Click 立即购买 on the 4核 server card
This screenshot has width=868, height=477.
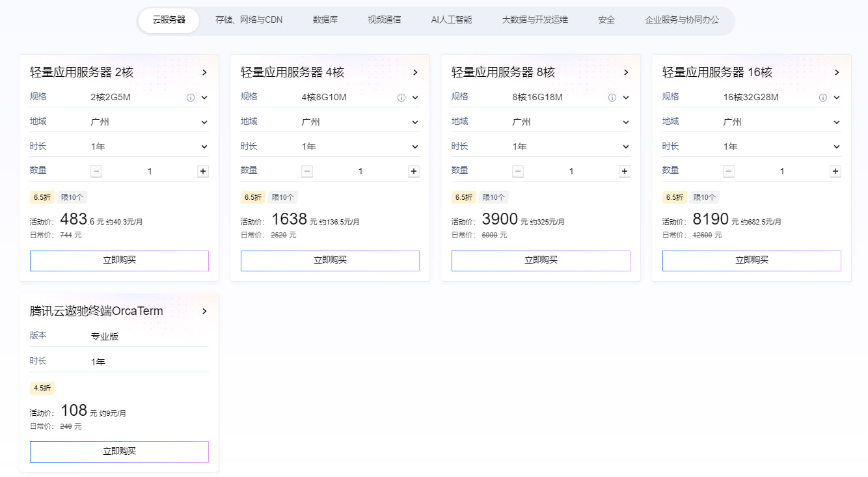[330, 260]
